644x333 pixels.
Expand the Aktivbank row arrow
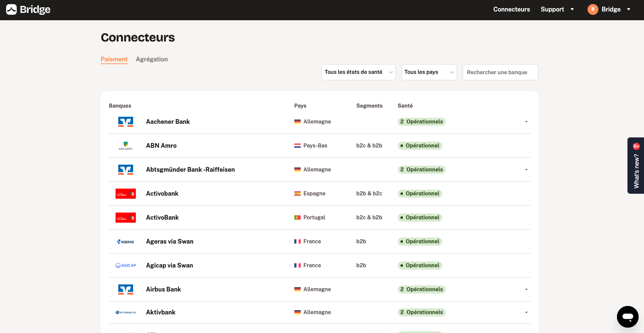tap(526, 312)
